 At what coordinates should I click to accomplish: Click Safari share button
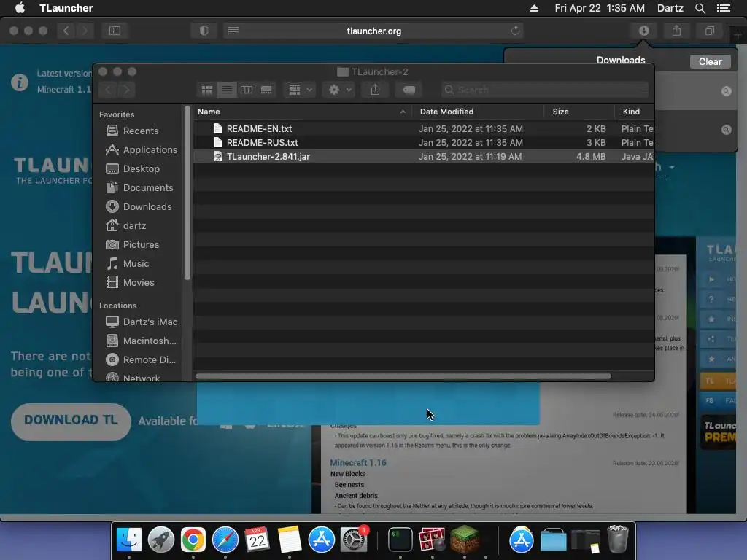[x=676, y=31]
